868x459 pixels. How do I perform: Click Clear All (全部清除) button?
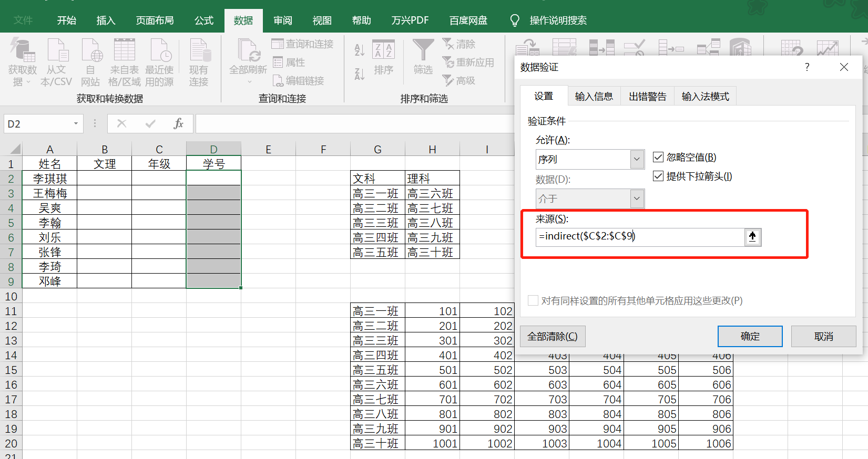click(x=553, y=336)
